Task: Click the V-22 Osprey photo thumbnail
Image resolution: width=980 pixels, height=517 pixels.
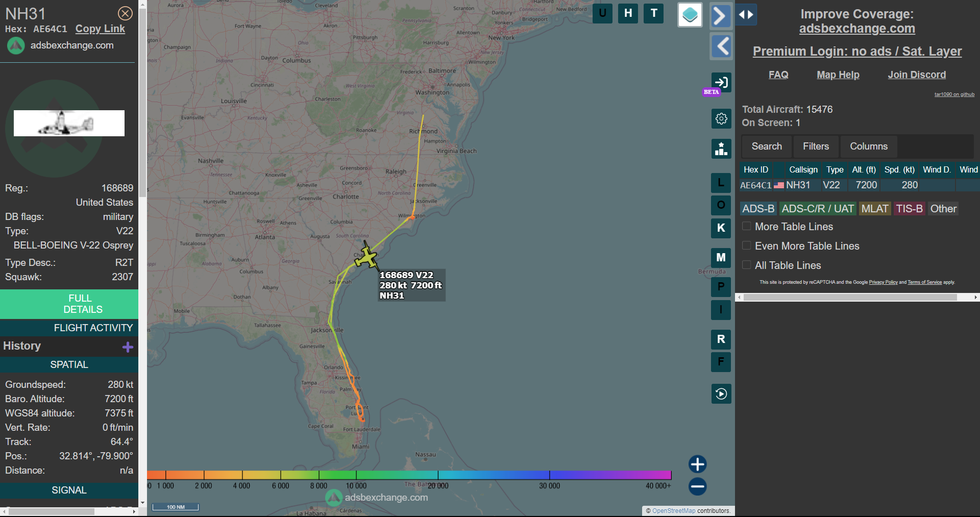Action: click(69, 123)
